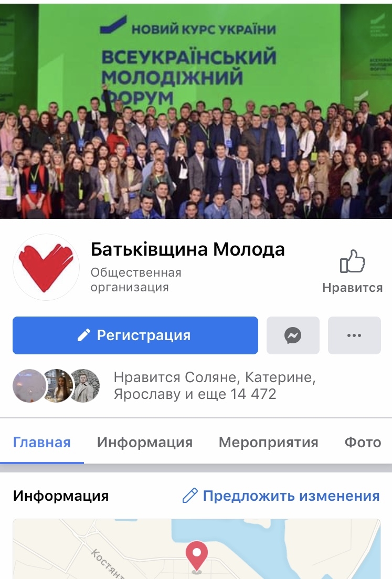Screen dimensions: 392x579
Task: Tap the pencil icon beside Предложить изменения
Action: 190,496
